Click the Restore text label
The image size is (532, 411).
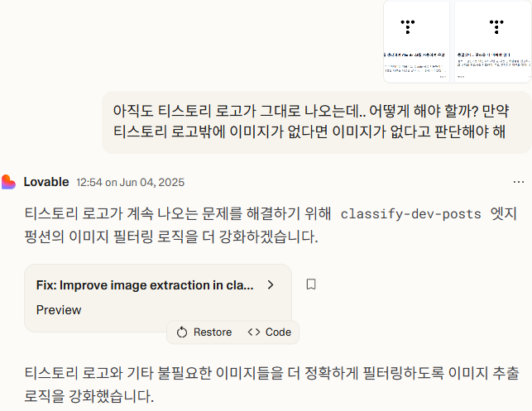click(213, 332)
